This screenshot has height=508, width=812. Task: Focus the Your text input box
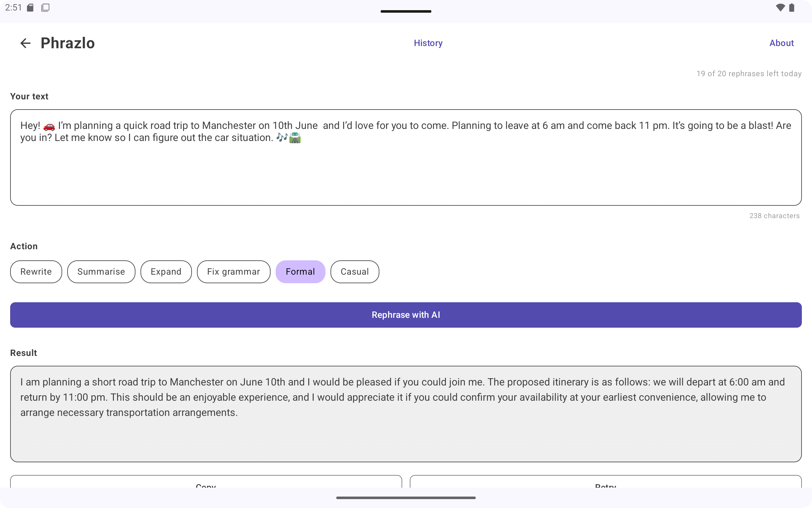coord(406,157)
